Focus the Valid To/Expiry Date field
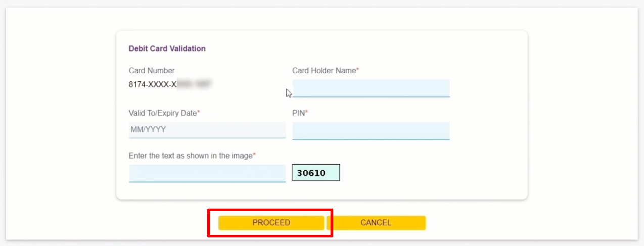 coord(207,130)
